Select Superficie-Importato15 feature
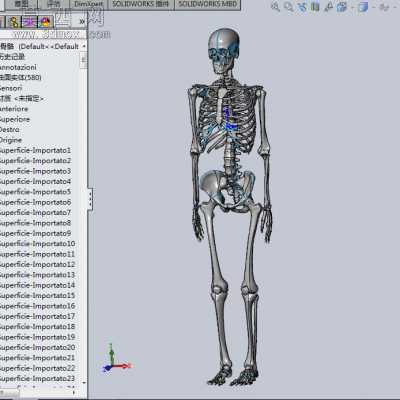Image resolution: width=400 pixels, height=400 pixels. 37,295
